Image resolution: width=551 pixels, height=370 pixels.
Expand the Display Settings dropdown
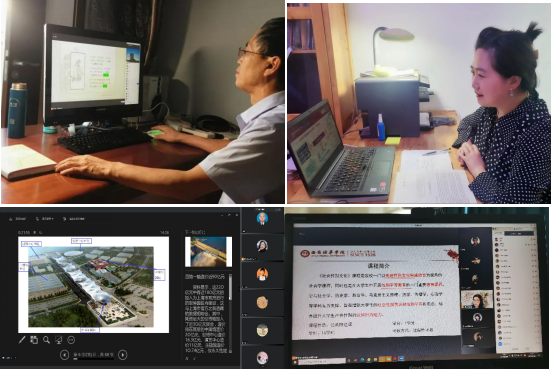coord(44,219)
